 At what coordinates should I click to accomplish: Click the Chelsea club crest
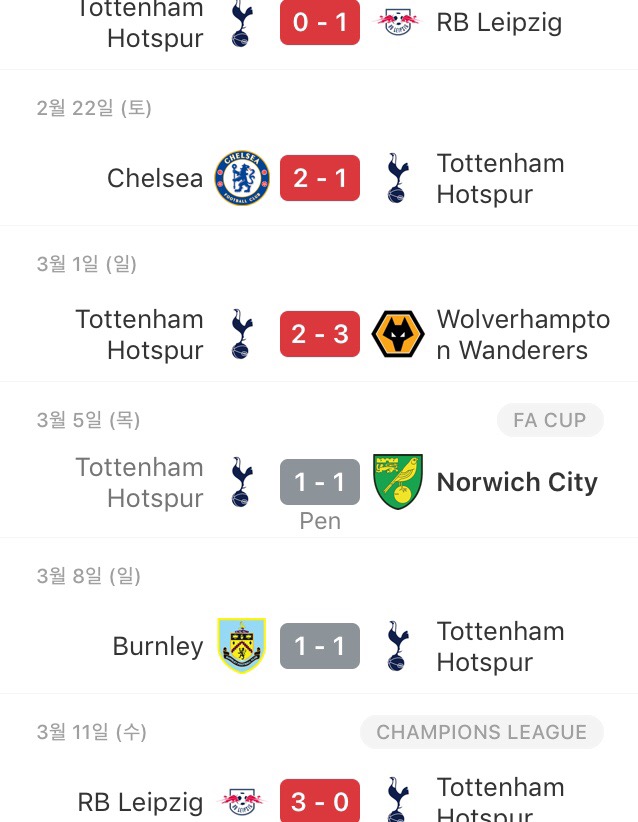(x=242, y=179)
